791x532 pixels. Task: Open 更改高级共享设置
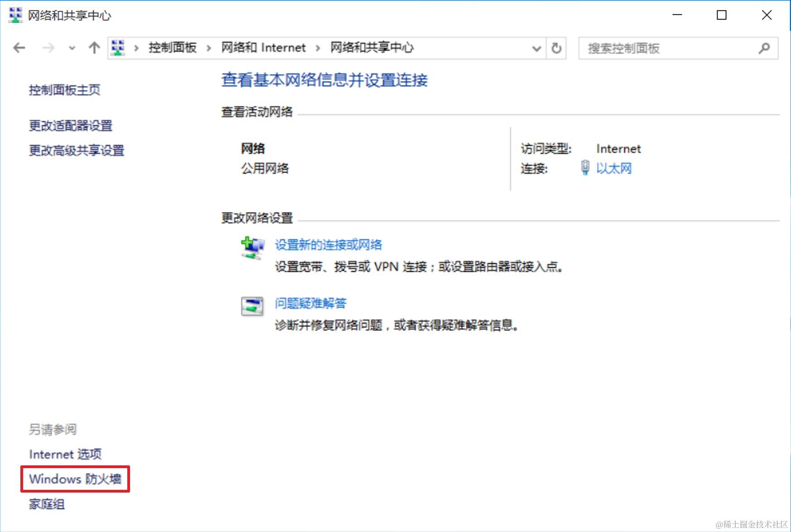pyautogui.click(x=77, y=150)
